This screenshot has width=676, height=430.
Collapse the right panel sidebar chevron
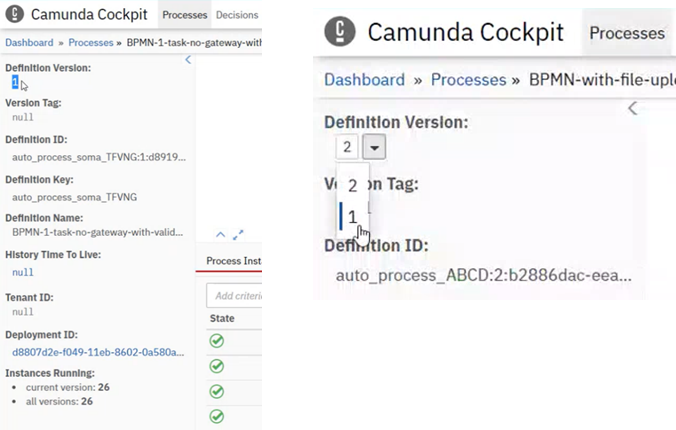(x=632, y=108)
